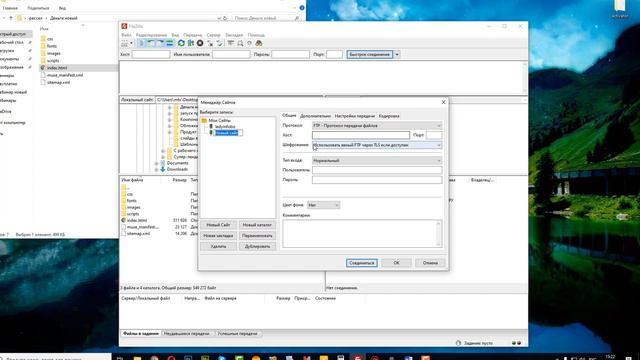Screen dimensions: 640x360
Task: Click the help icon in Explorer window
Action: click(x=302, y=8)
